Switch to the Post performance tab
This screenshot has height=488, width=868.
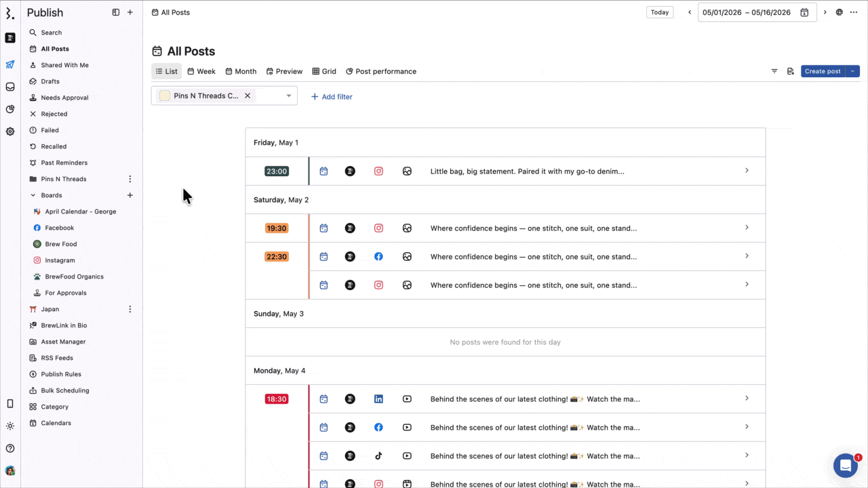[380, 71]
